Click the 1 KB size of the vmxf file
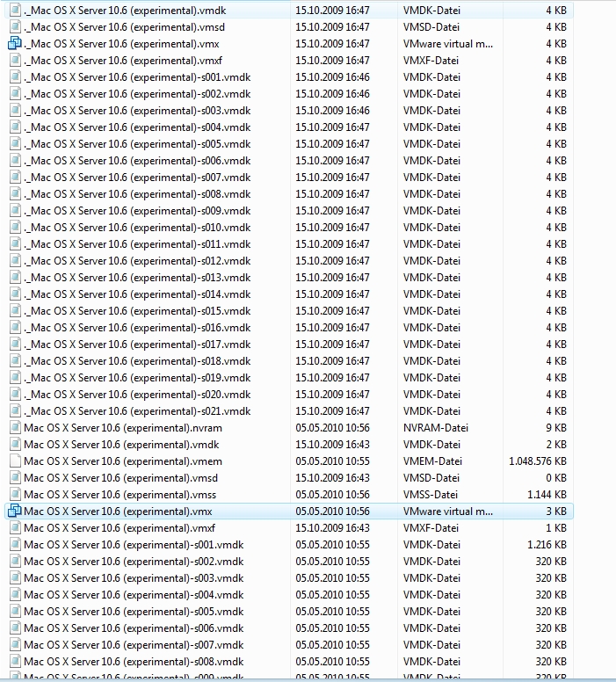Image resolution: width=616 pixels, height=682 pixels. click(x=556, y=528)
